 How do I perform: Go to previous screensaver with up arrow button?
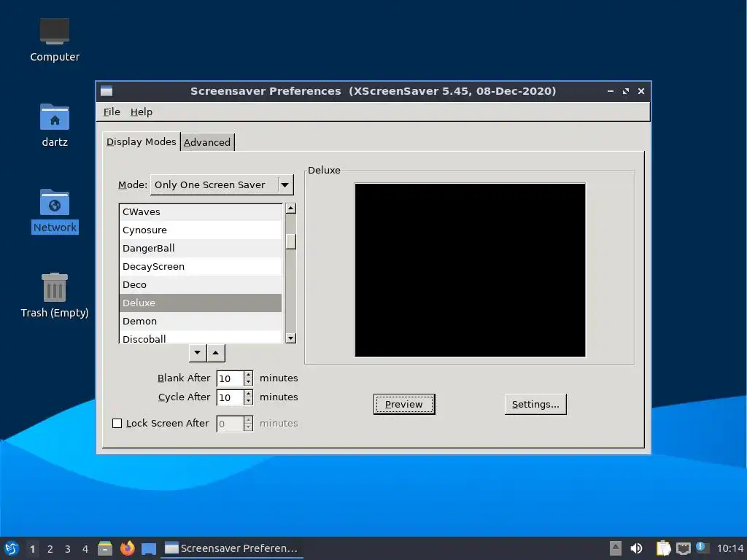point(216,353)
